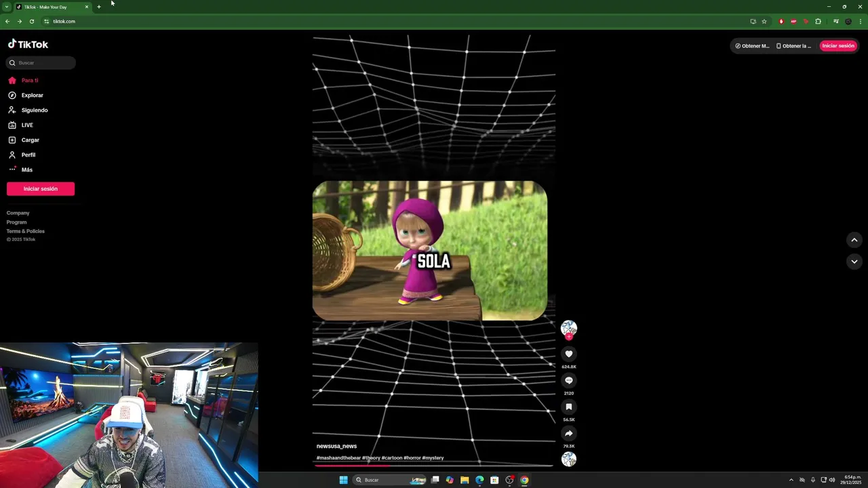Open Task View in the taskbar
Viewport: 868px width, 488px height.
click(435, 480)
